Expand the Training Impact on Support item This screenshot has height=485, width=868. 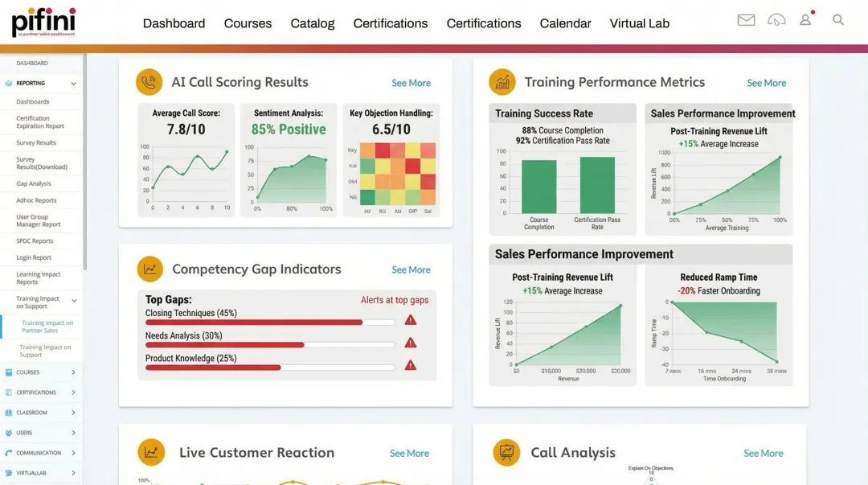tap(36, 302)
